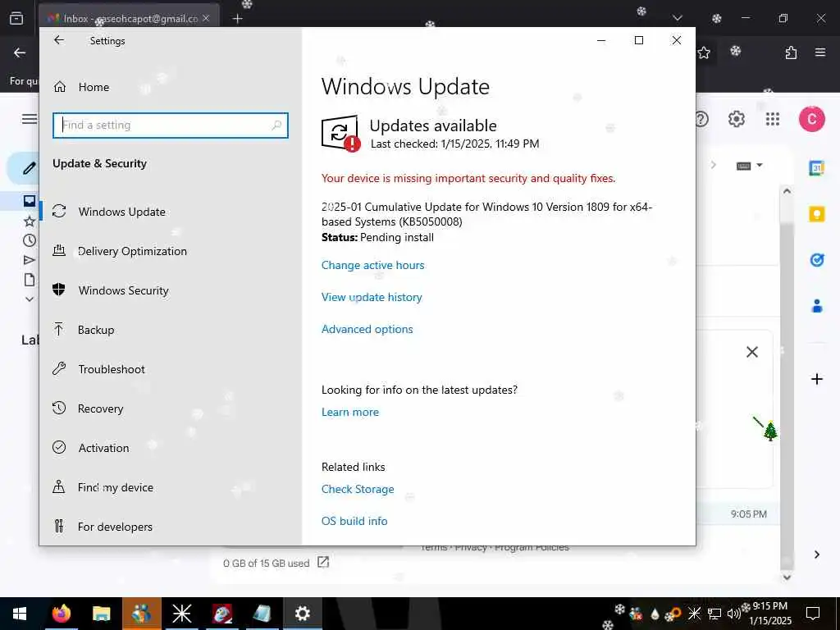Open Gmail main menu hamburger icon
This screenshot has width=840, height=630.
tap(30, 118)
